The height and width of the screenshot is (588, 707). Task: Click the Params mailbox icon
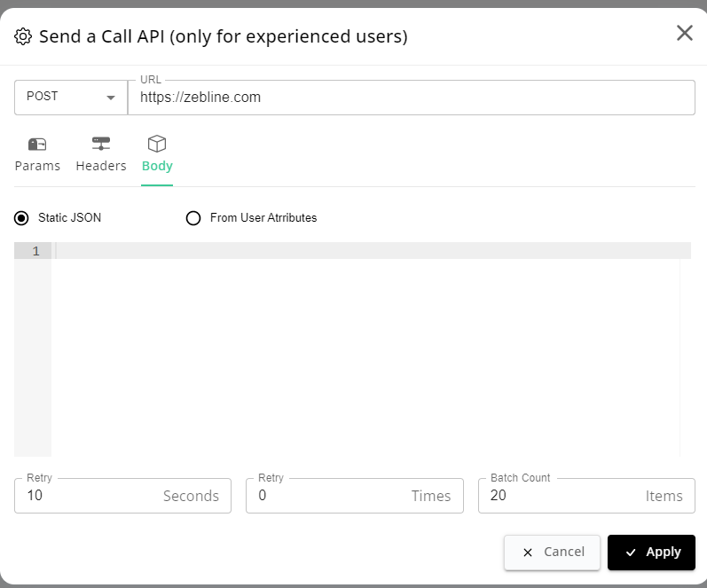coord(37,145)
